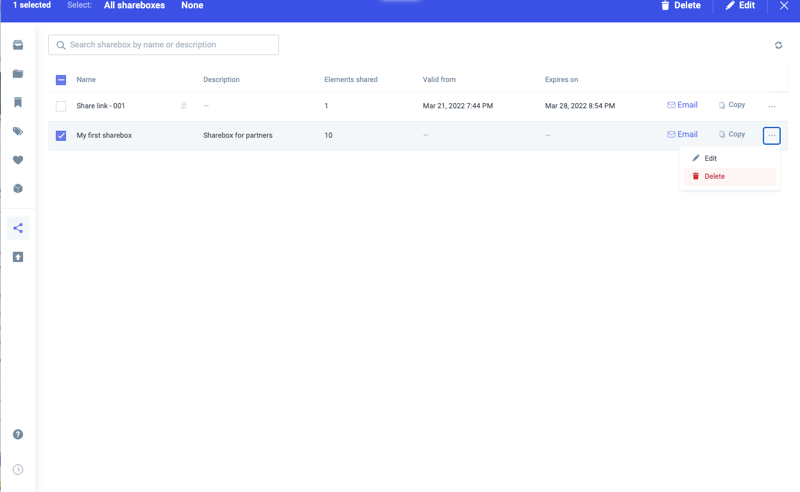This screenshot has width=800, height=492.
Task: Choose Edit from the context menu
Action: [710, 158]
